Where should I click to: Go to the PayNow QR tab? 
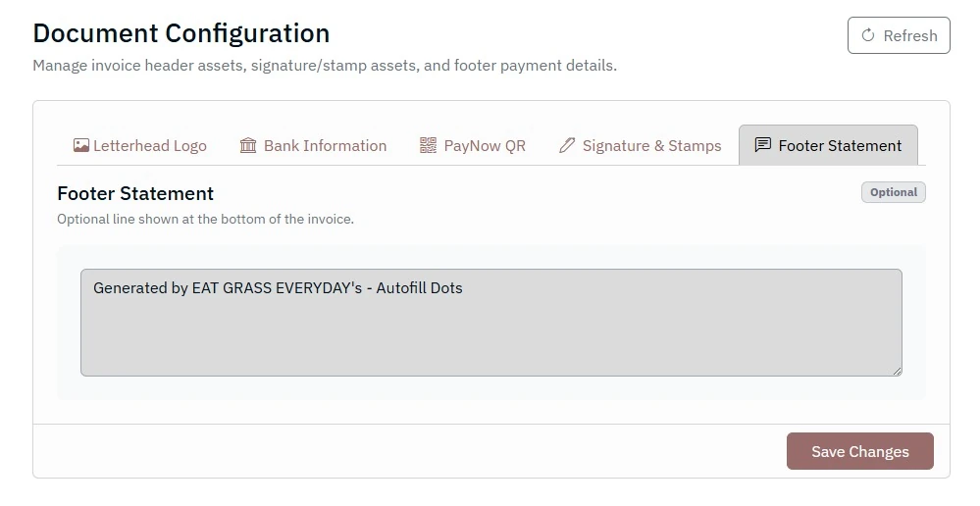pyautogui.click(x=485, y=145)
